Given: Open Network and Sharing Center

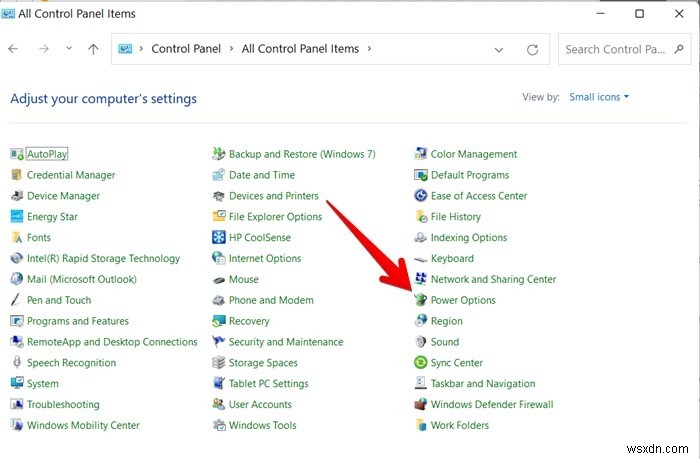Looking at the screenshot, I should pyautogui.click(x=493, y=280).
